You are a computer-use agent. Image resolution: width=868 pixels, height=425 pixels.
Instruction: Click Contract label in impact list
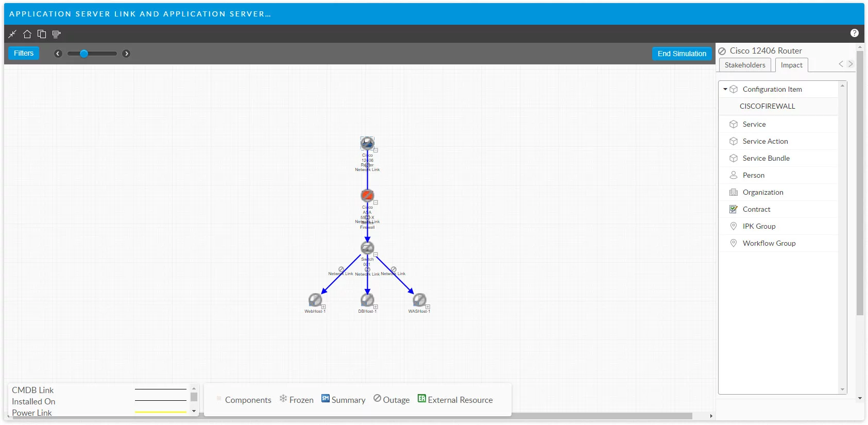tap(756, 209)
